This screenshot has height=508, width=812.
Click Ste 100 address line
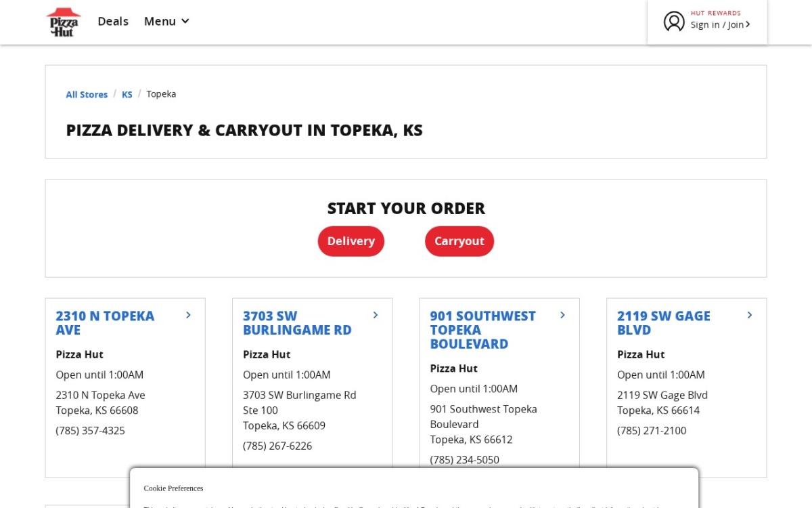(261, 410)
